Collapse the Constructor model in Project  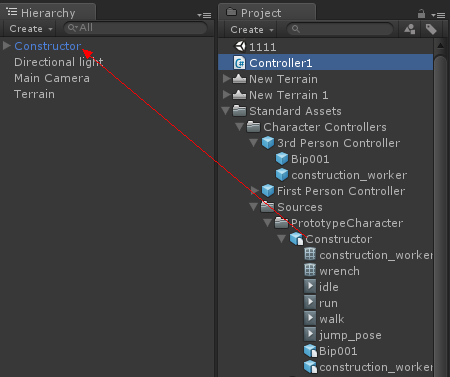pyautogui.click(x=282, y=239)
